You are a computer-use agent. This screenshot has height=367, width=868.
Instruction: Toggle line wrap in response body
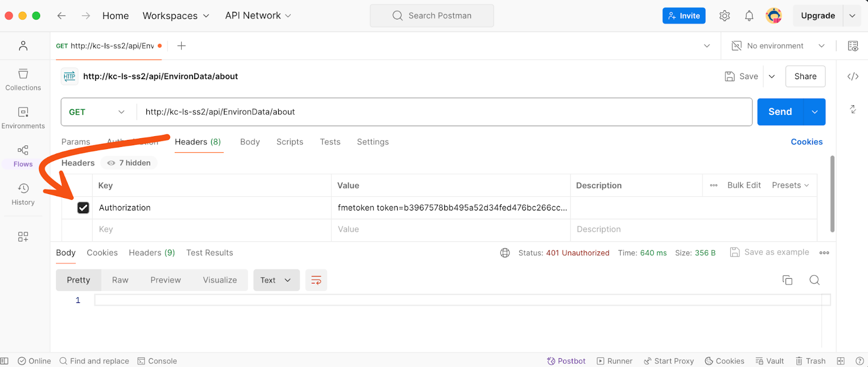click(316, 280)
